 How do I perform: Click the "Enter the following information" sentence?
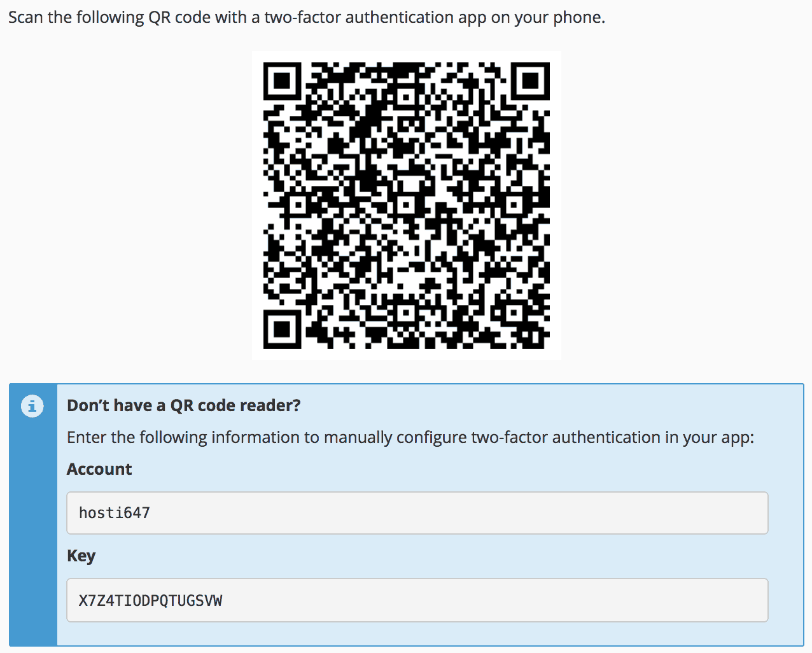(x=410, y=437)
